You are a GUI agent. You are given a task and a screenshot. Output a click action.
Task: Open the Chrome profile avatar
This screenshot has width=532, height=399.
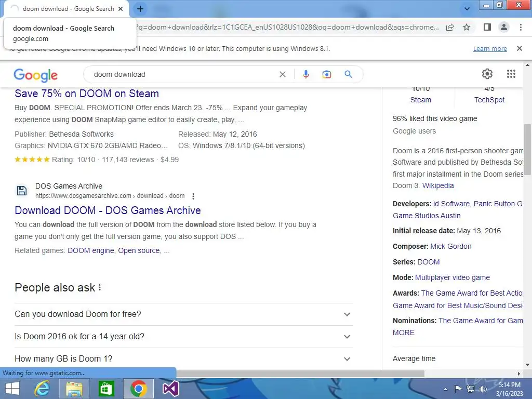(x=504, y=27)
